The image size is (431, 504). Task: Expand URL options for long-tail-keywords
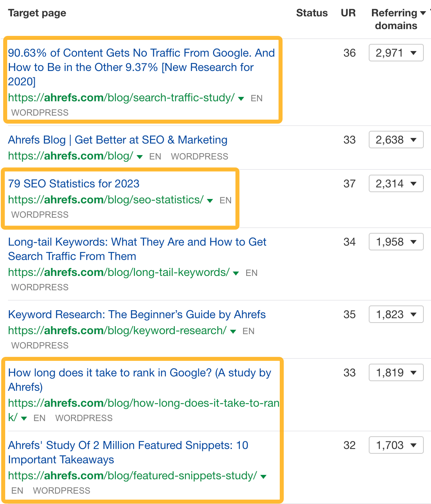pos(236,273)
